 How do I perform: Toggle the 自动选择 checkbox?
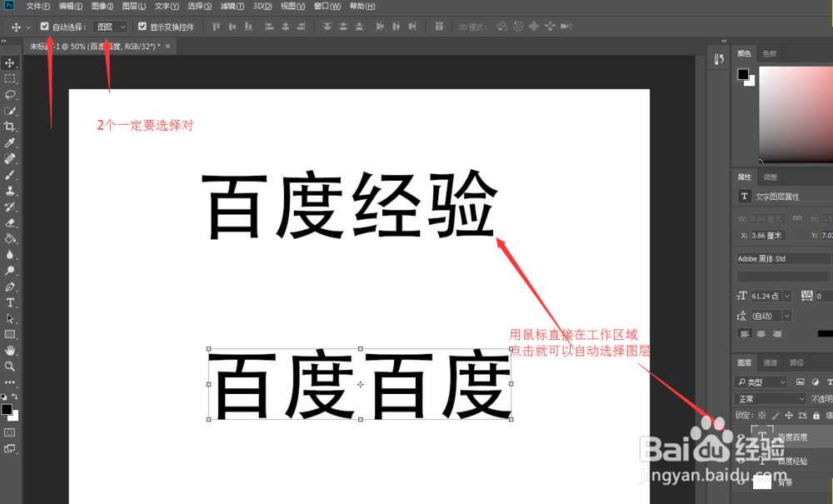[45, 26]
